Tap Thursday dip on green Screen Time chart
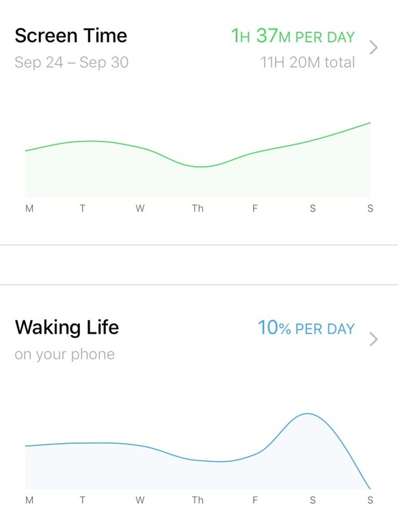398x532 pixels. [x=201, y=167]
